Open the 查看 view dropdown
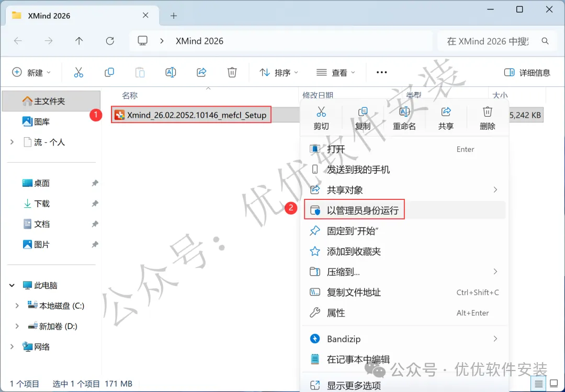 [336, 72]
